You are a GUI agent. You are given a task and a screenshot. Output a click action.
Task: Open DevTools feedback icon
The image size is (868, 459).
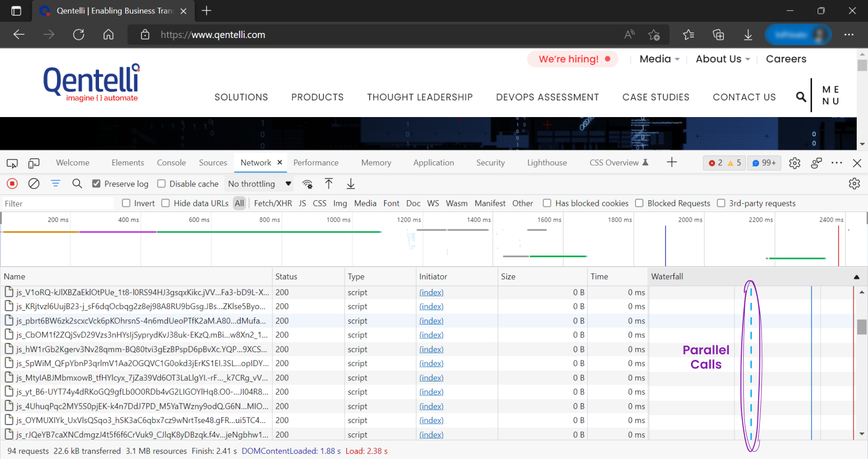pyautogui.click(x=816, y=163)
